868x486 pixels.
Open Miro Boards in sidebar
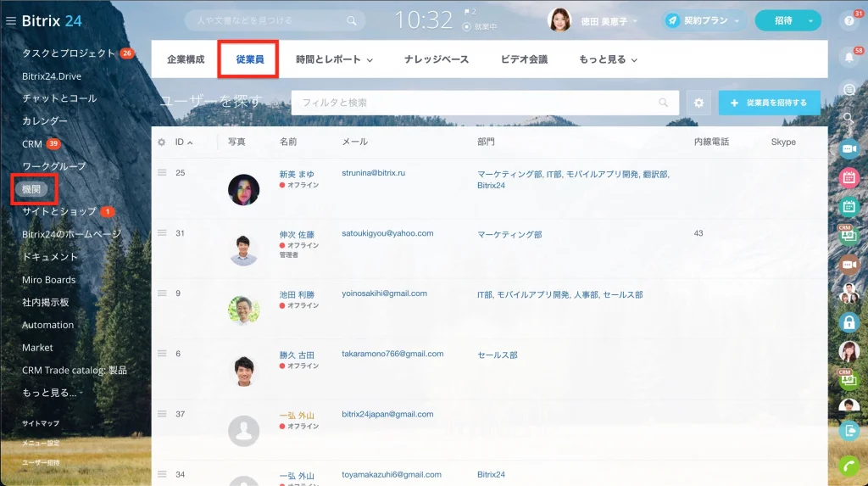(x=48, y=280)
